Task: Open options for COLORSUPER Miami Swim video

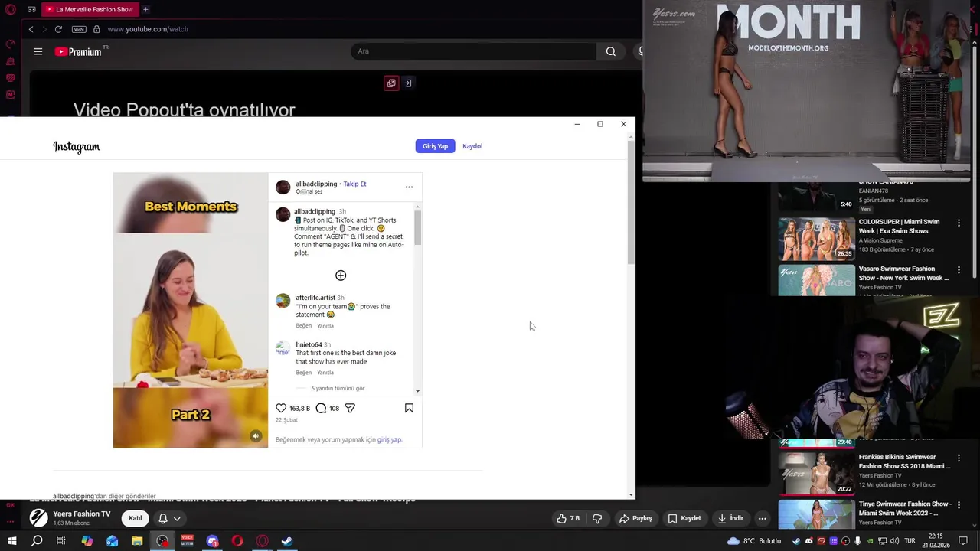Action: 959,223
